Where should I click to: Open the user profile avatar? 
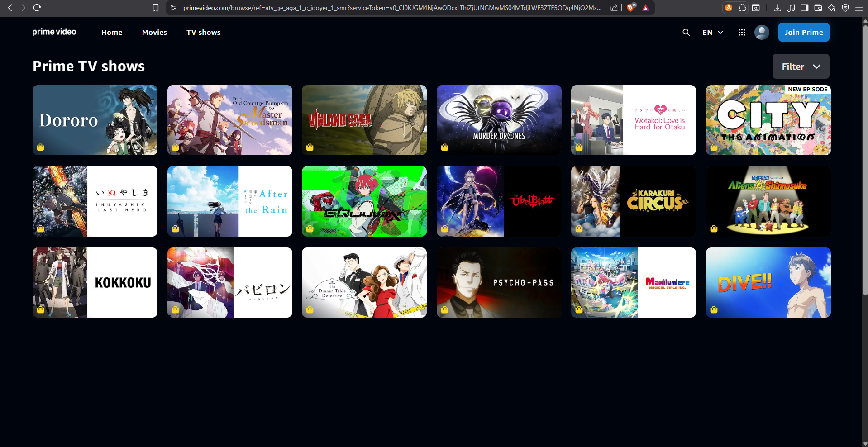(762, 32)
